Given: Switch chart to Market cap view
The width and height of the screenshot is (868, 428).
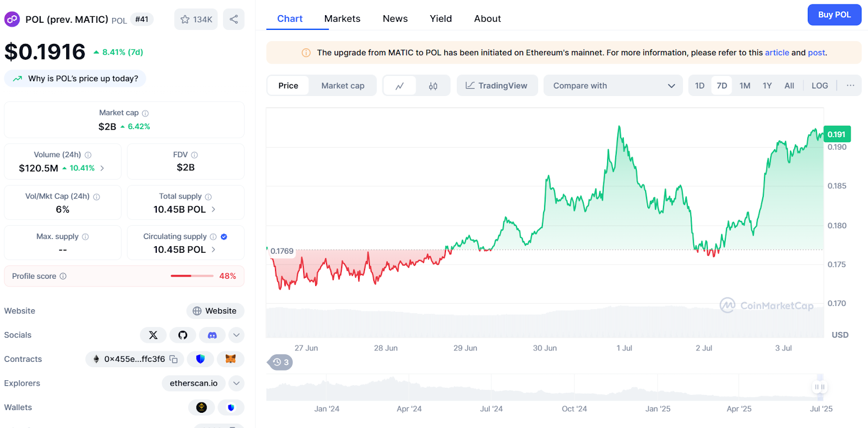Looking at the screenshot, I should (343, 86).
